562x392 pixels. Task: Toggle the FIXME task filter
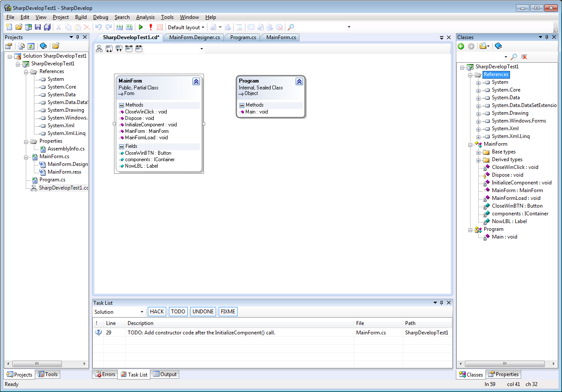pyautogui.click(x=228, y=312)
